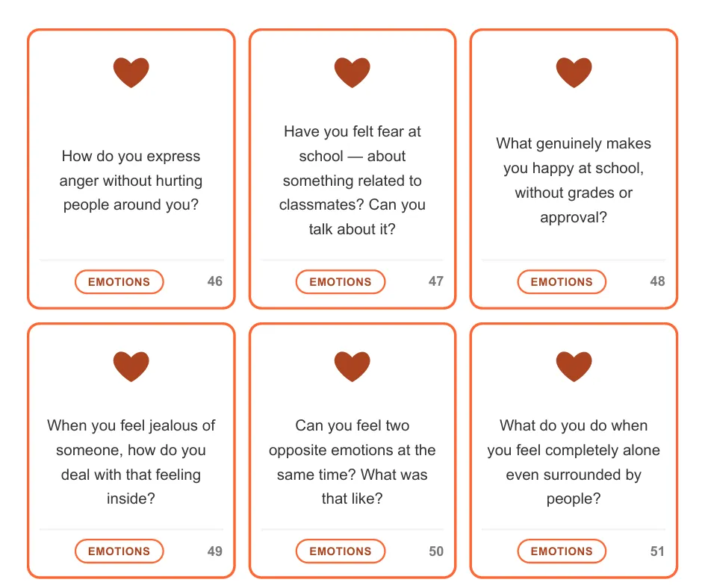Screen dimensions: 705x588
Task: Choose the Emotions tag on card 51
Action: (562, 551)
